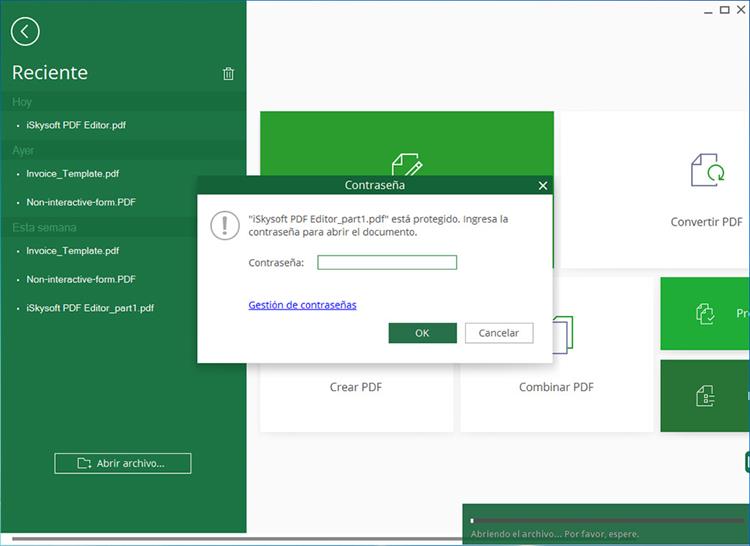Focus the Contraseña password input field

387,262
